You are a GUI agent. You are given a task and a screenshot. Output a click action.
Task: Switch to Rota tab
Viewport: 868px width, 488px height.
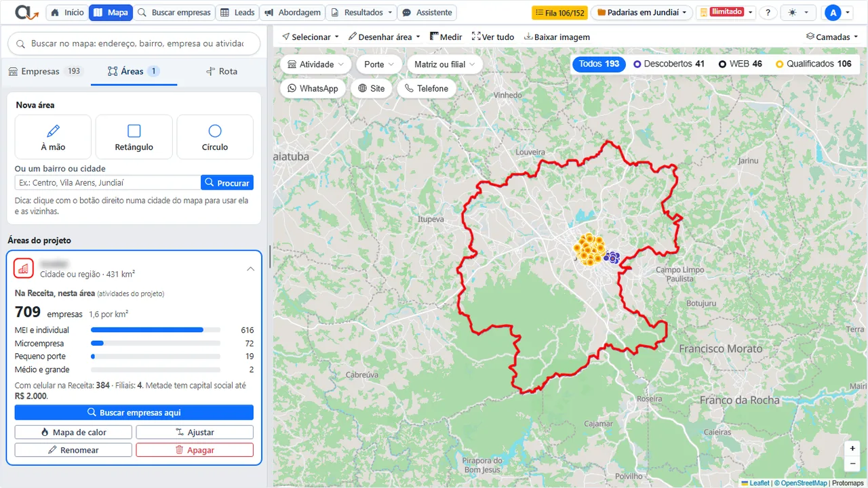(221, 71)
